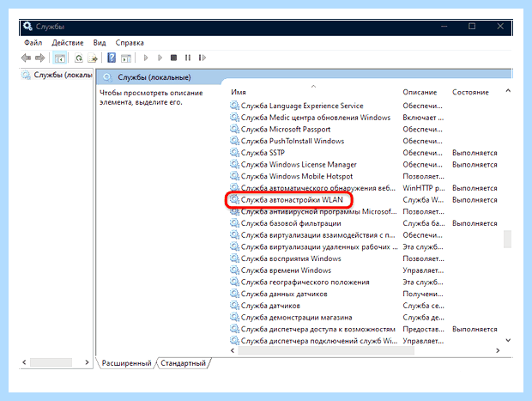The image size is (532, 401).
Task: Switch to the Стандартный tab
Action: 184,363
